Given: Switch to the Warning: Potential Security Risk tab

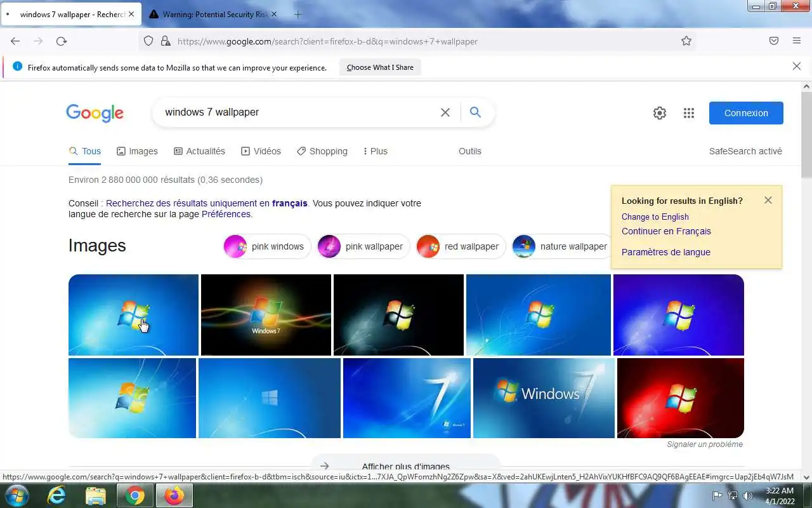Looking at the screenshot, I should (x=214, y=14).
